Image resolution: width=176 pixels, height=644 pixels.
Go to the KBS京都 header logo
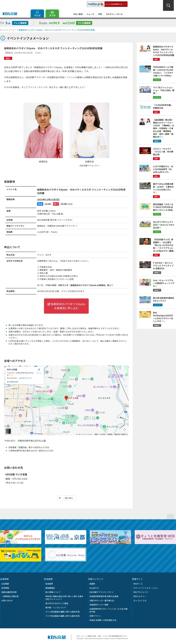click(x=10, y=14)
